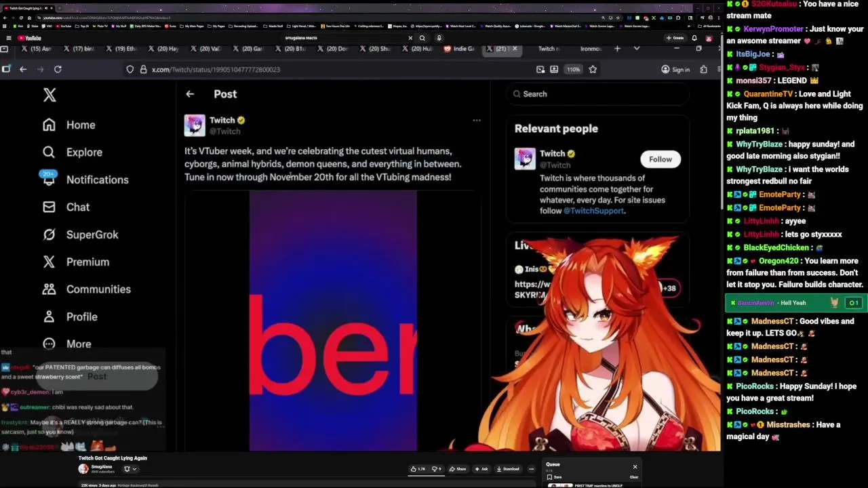Screen dimensions: 868x488
Task: Open Explore in X sidebar
Action: (x=72, y=152)
